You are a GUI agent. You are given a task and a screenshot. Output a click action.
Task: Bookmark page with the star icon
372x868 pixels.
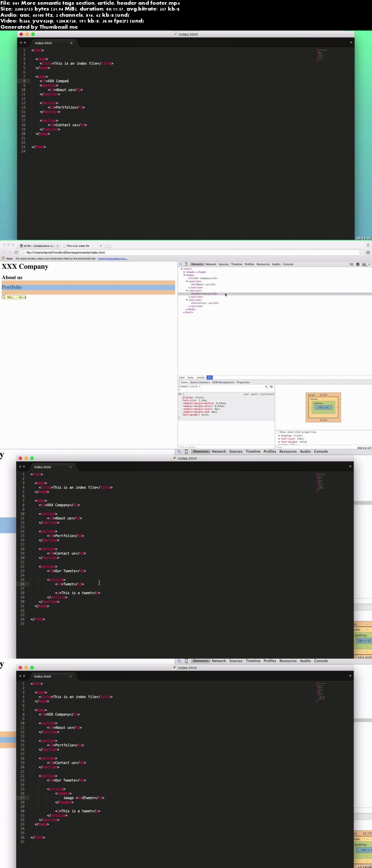pyautogui.click(x=361, y=252)
